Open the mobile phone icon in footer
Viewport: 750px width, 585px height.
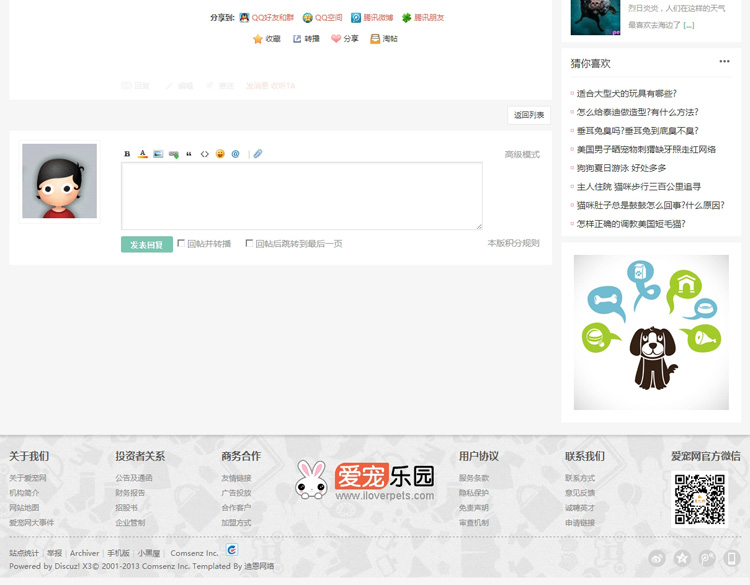point(731,558)
